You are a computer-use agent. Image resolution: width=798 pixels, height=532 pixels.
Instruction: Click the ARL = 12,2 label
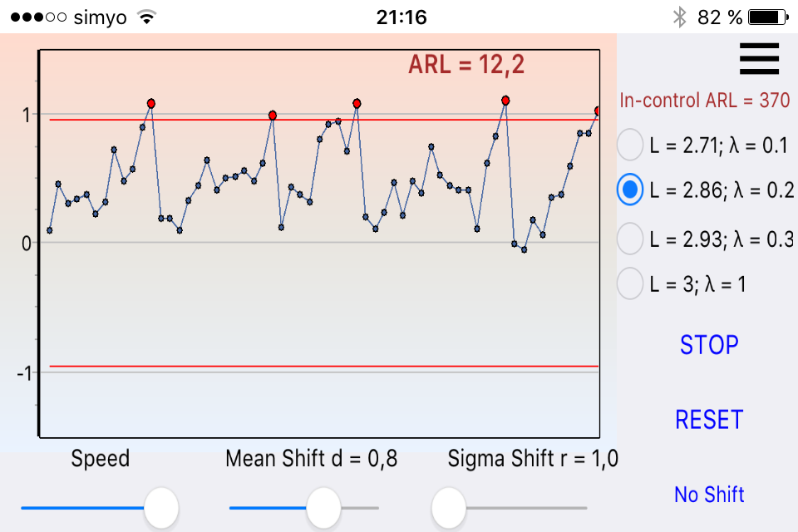tap(466, 65)
